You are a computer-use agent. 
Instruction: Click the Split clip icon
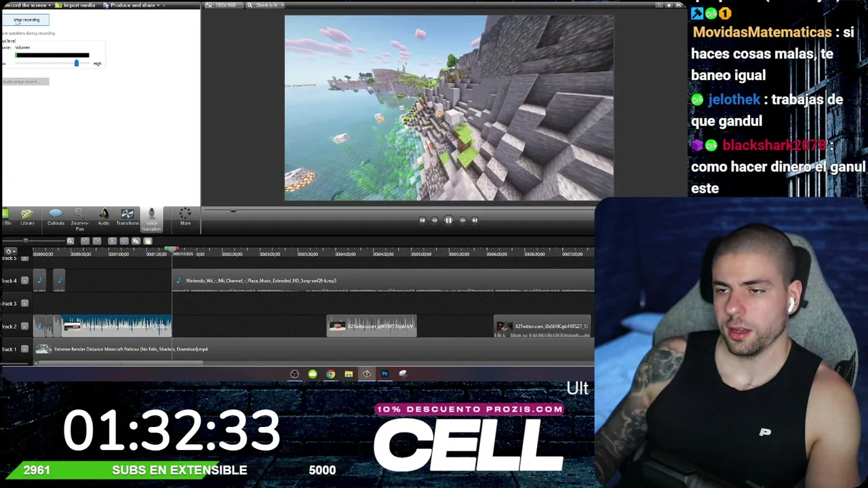(123, 241)
